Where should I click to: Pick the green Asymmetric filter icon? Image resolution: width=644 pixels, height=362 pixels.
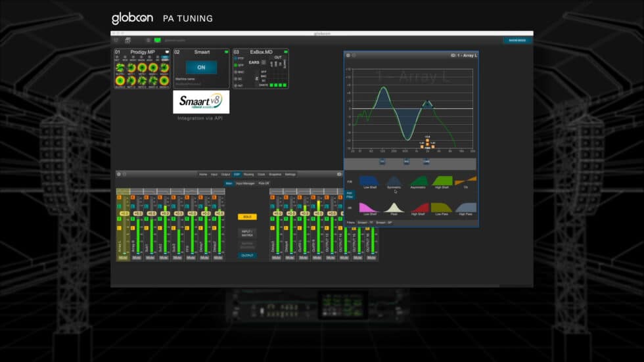click(x=418, y=181)
